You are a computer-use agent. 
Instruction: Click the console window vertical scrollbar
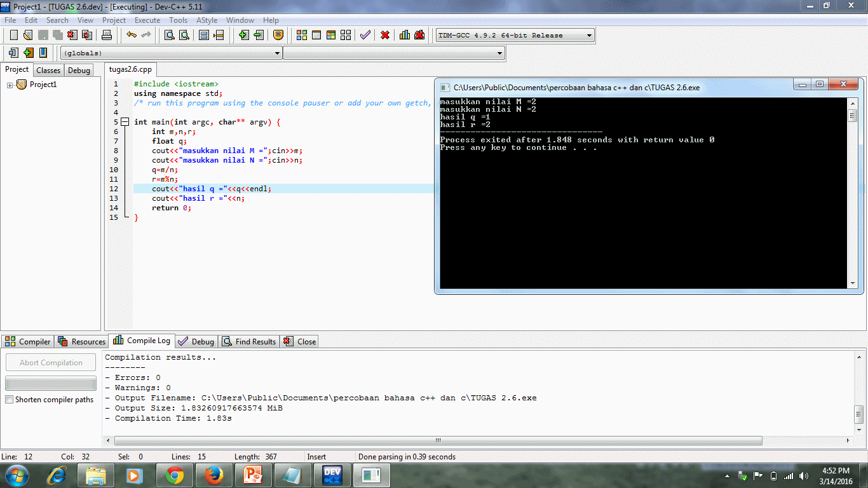(x=853, y=193)
